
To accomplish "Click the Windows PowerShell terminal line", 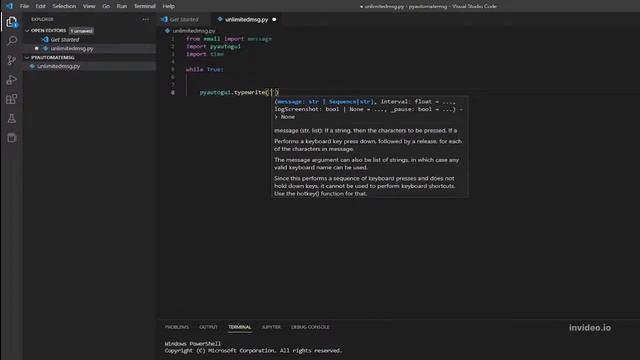I will coord(193,344).
